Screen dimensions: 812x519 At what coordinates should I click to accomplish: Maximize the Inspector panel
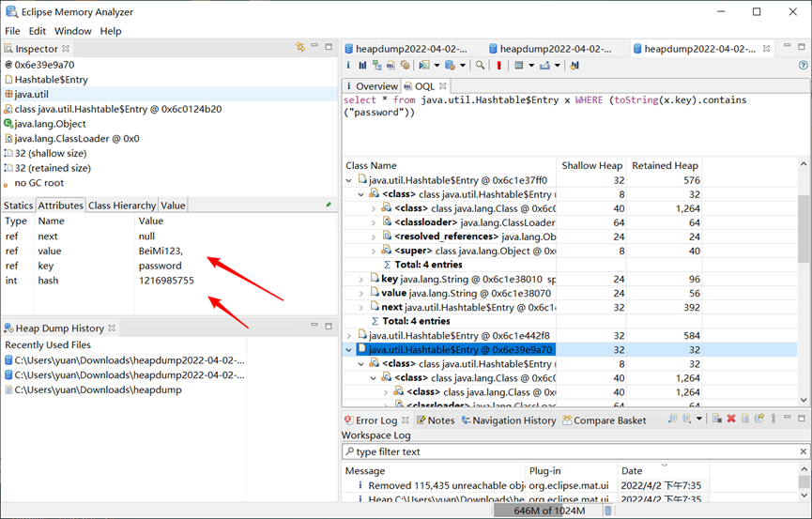329,47
